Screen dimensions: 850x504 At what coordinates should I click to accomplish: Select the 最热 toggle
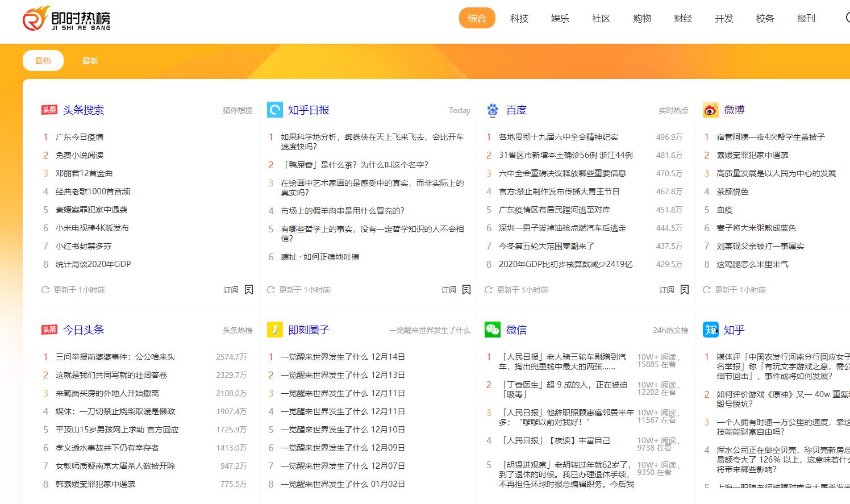coord(43,60)
